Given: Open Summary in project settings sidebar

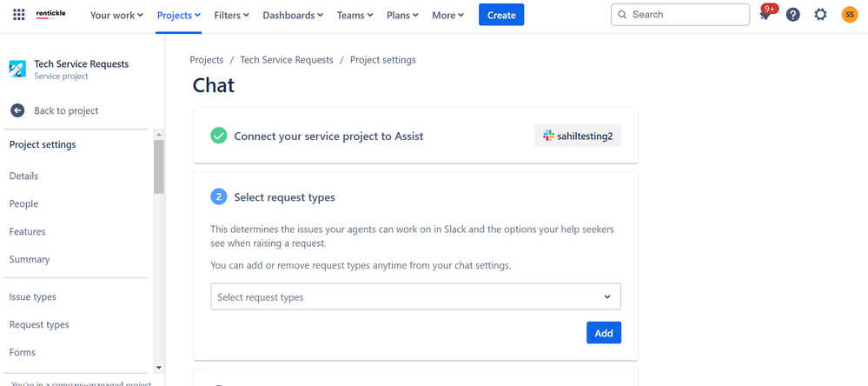Looking at the screenshot, I should pyautogui.click(x=30, y=259).
